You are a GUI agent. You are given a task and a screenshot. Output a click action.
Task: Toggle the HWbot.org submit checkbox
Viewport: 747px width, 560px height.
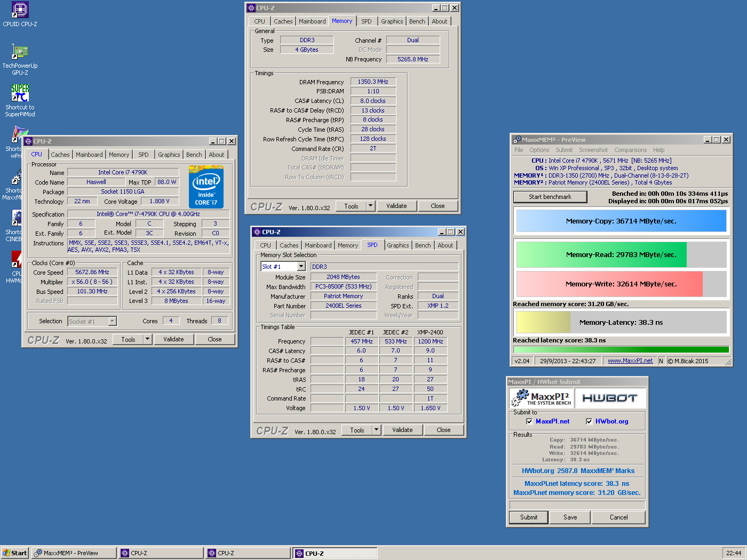pyautogui.click(x=589, y=421)
